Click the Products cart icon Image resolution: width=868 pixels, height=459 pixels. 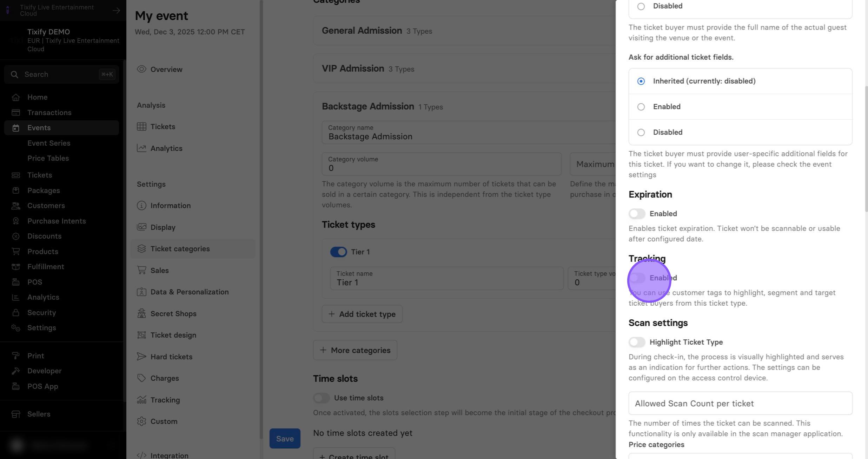tap(15, 252)
